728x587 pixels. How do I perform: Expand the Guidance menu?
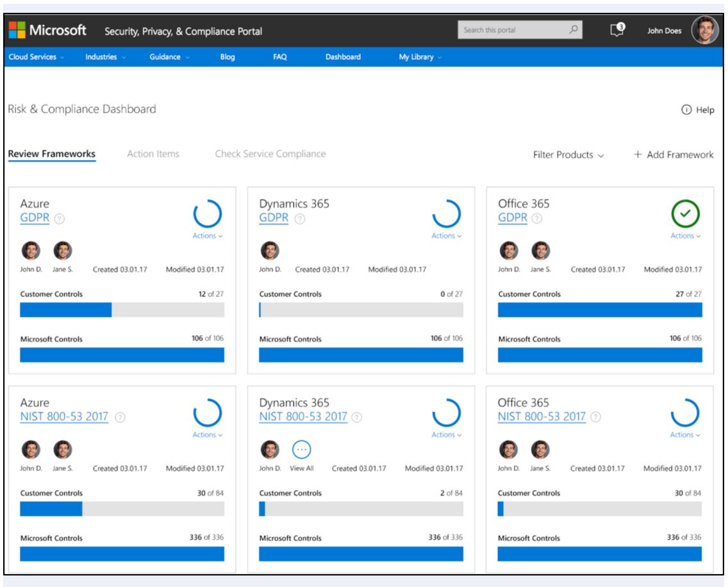pos(169,56)
